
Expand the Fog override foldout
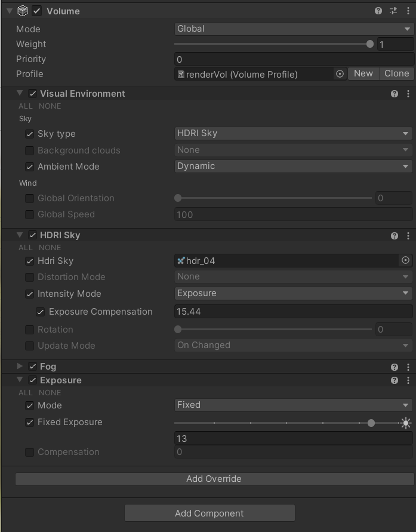coord(19,367)
